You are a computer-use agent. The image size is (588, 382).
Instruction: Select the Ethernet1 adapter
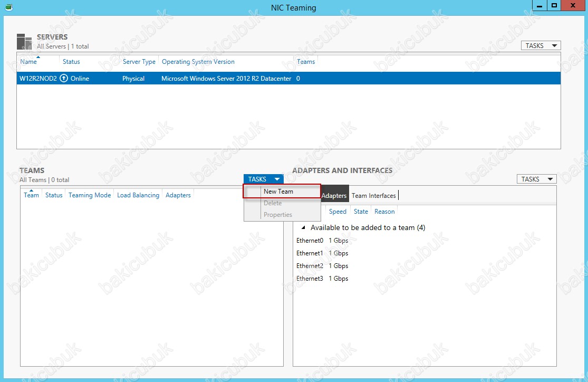click(310, 253)
